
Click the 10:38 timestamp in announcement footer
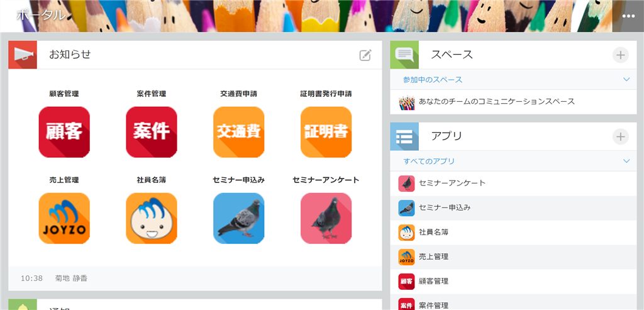tap(31, 279)
